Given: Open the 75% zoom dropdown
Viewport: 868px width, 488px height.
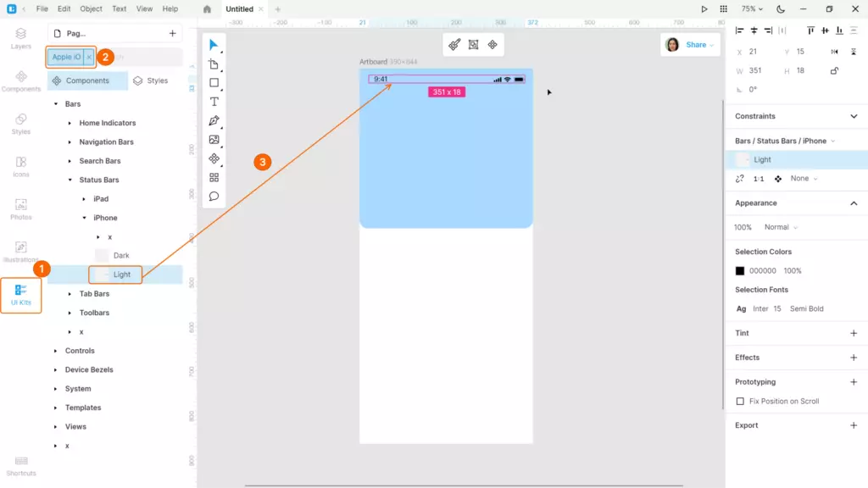Looking at the screenshot, I should point(753,8).
